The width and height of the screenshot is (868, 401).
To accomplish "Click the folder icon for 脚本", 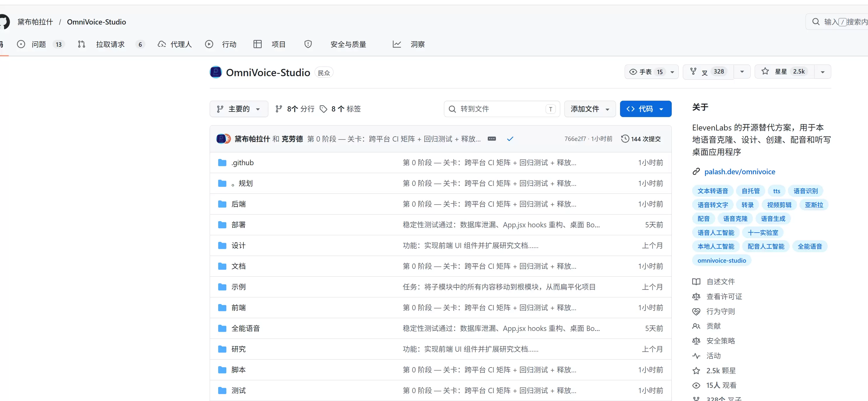I will tap(222, 370).
